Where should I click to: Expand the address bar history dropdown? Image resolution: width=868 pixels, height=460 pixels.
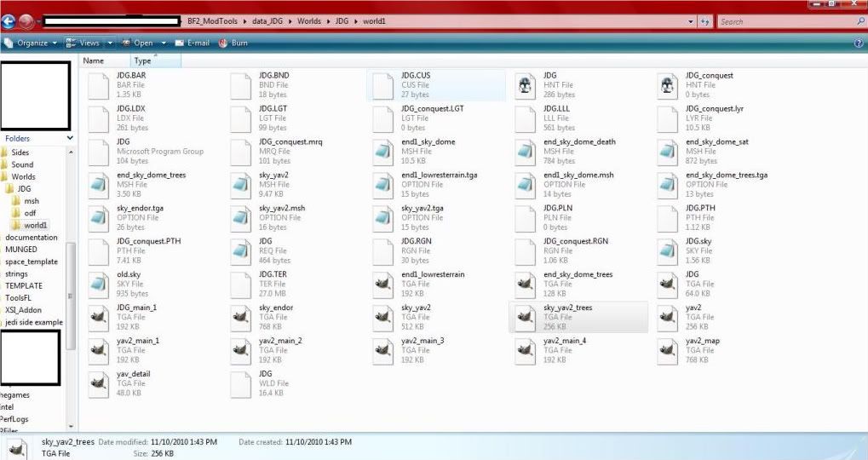691,21
